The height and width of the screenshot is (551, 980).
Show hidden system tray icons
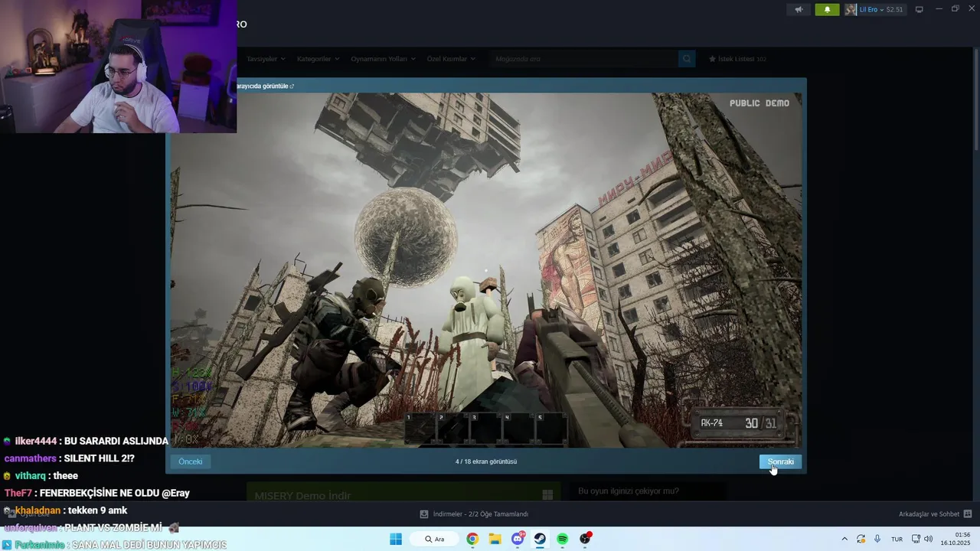[844, 539]
